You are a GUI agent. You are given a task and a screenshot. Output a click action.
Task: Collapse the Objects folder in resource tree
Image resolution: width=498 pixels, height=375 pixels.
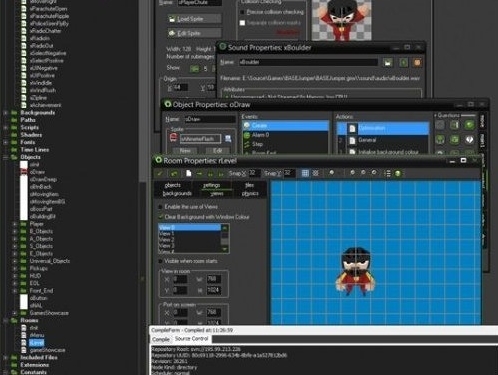click(6, 157)
